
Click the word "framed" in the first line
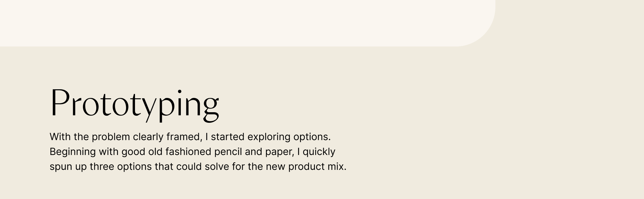coord(184,137)
